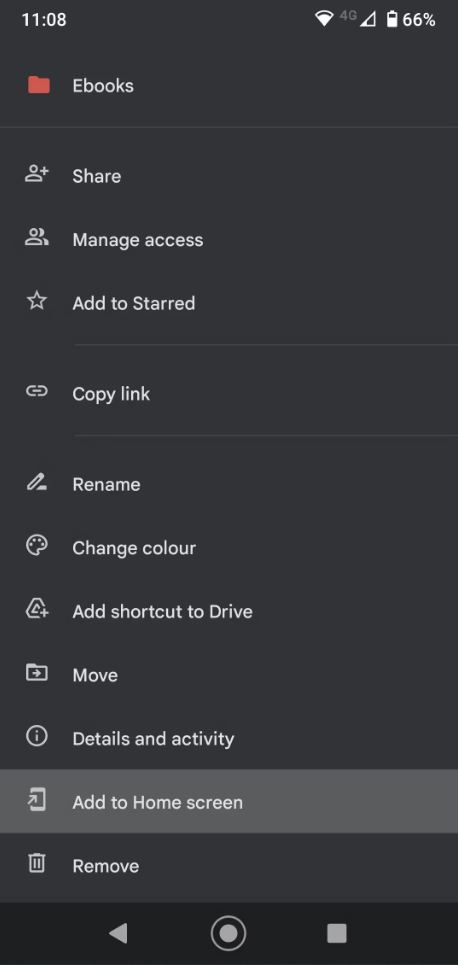Choose Rename from the options list

[x=229, y=484]
